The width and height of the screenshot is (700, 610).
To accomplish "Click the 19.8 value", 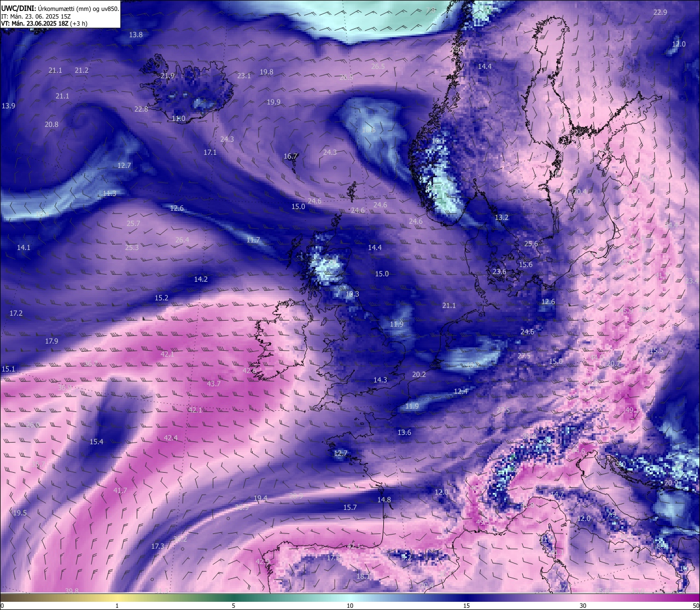I will click(x=266, y=72).
